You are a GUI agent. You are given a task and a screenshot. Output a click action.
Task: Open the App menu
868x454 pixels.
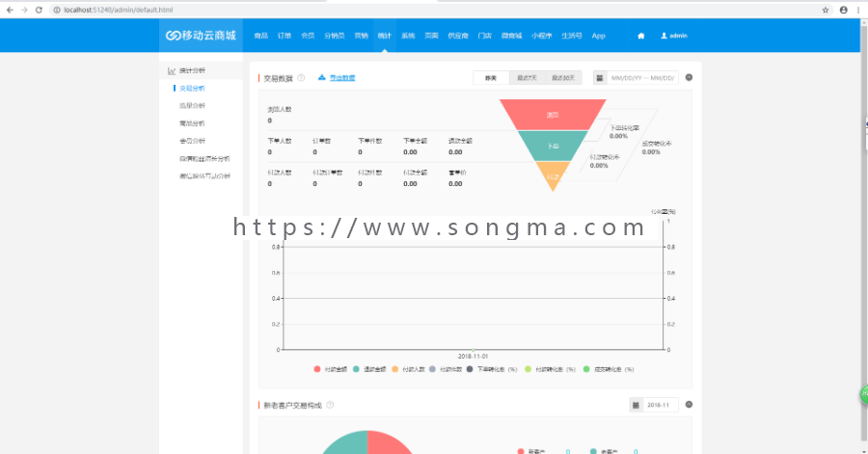(x=598, y=36)
